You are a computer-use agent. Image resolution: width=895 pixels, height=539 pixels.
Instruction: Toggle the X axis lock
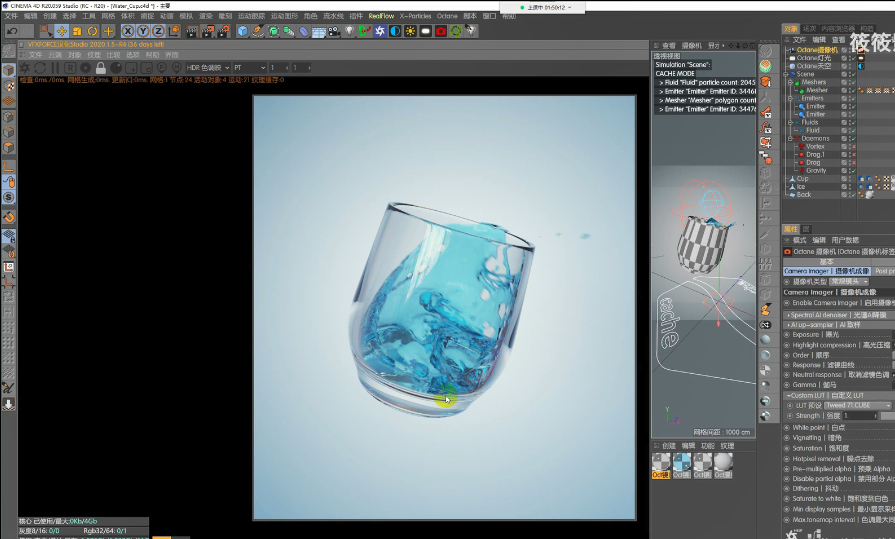pos(128,31)
